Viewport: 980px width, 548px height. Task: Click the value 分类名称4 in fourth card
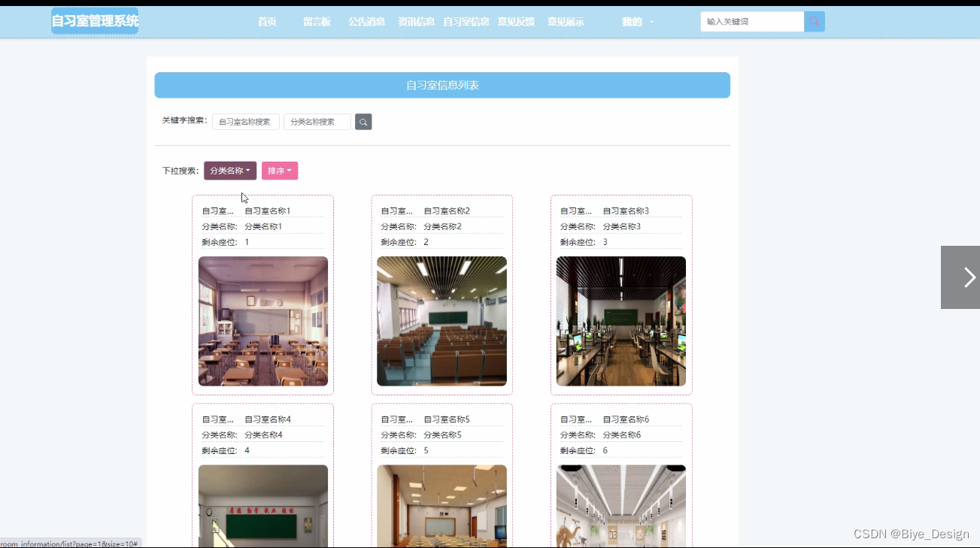[264, 435]
